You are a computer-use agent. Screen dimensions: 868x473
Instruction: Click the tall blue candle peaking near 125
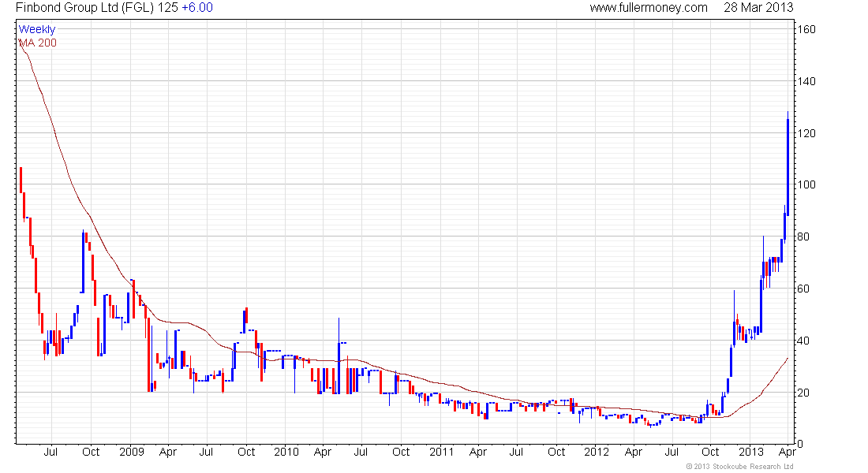click(788, 164)
